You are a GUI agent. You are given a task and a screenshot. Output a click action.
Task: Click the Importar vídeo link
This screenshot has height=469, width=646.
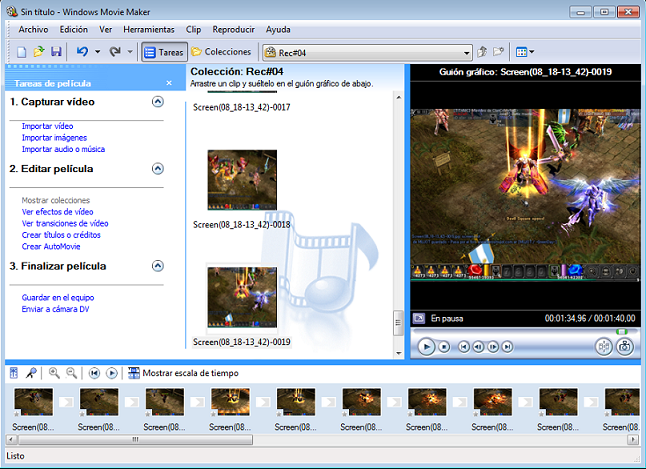pyautogui.click(x=47, y=126)
